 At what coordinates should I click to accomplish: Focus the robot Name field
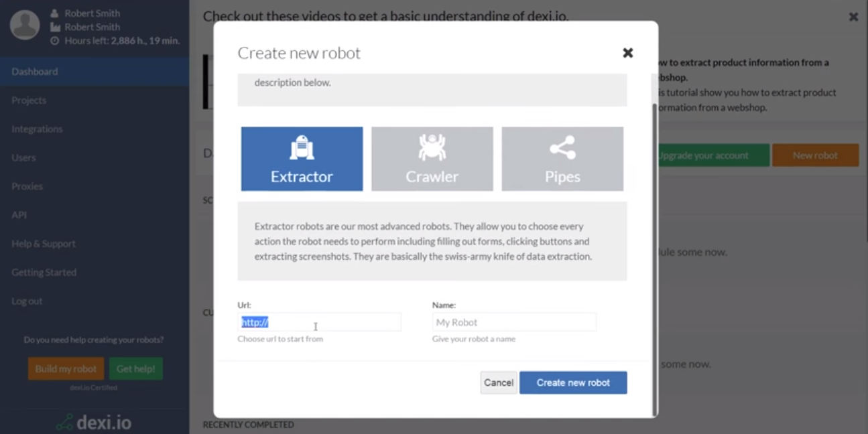[x=514, y=322]
